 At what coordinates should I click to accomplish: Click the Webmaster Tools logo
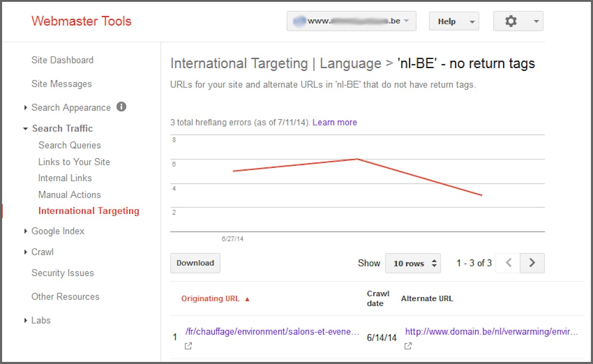[x=81, y=21]
